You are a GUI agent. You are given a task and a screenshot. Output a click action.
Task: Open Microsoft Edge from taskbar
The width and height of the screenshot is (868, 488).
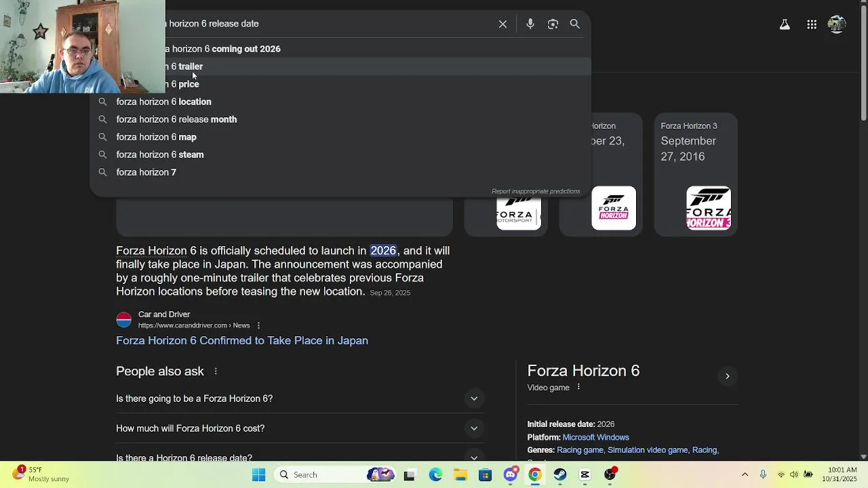click(435, 475)
